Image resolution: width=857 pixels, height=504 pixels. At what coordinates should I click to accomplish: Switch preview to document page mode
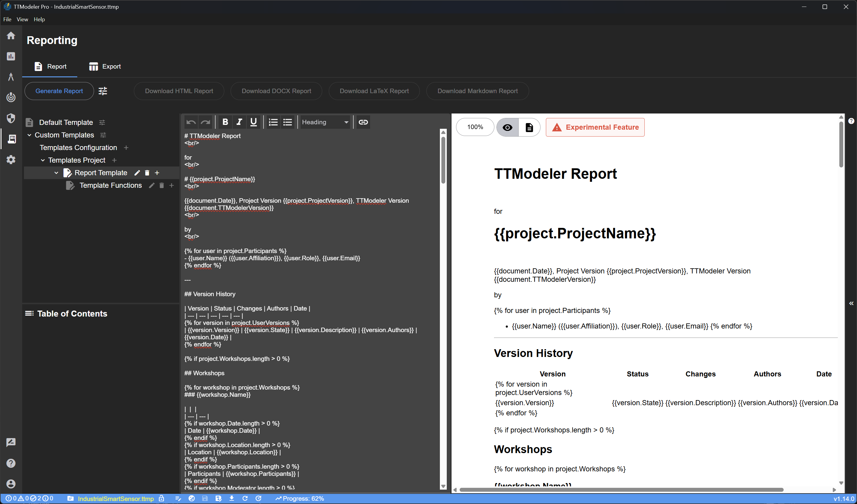(x=529, y=127)
